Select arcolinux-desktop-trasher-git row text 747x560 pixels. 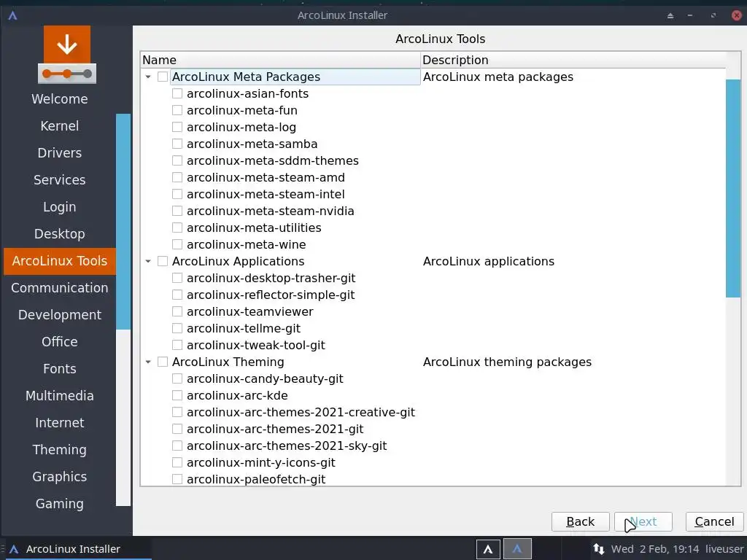(x=271, y=278)
